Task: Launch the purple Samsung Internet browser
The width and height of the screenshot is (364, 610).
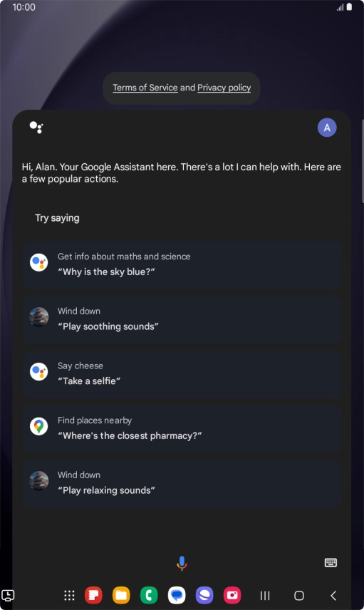Action: pos(204,595)
